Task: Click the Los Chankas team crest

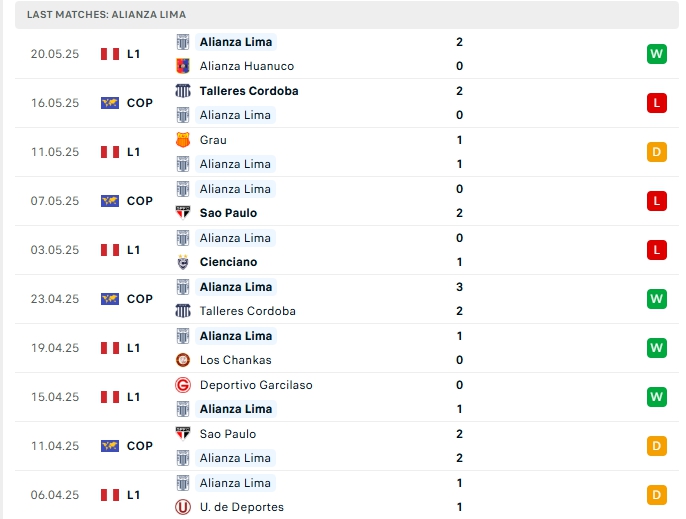Action: 183,360
